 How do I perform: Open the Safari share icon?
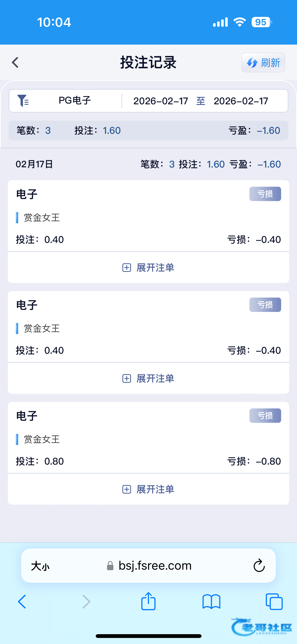point(148,601)
